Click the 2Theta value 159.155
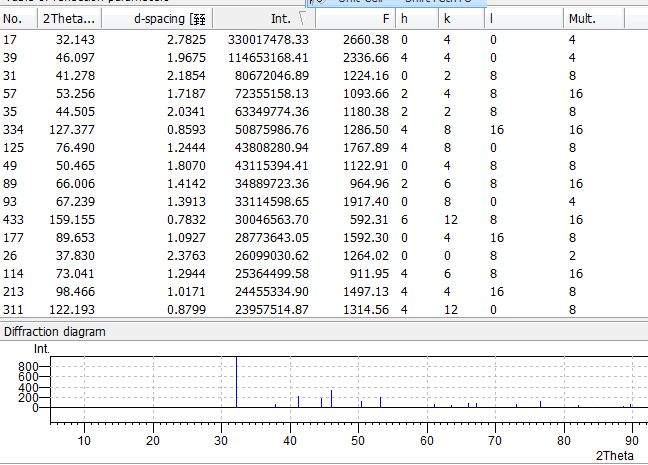648x465 pixels. 72,219
